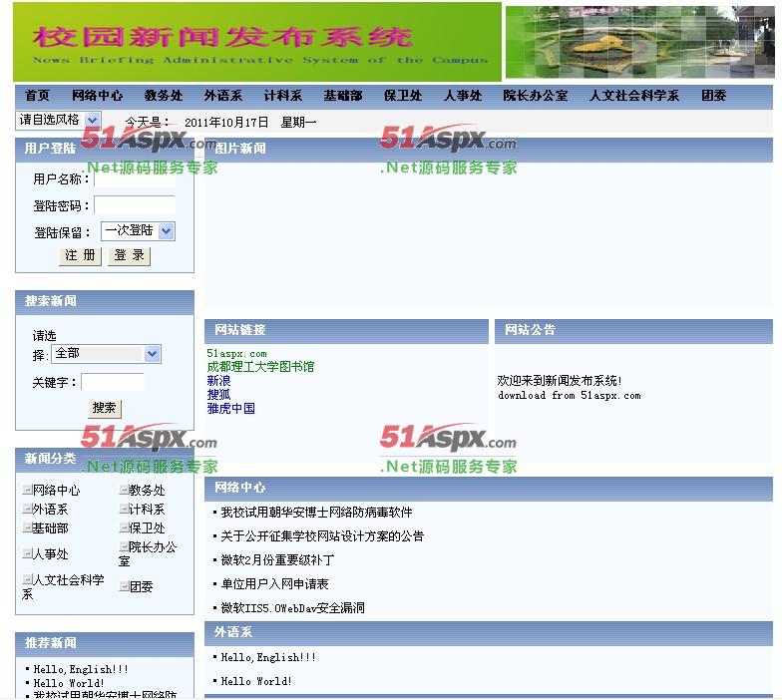Open 网络中心 navigation menu item
Image resolution: width=782 pixels, height=700 pixels.
coord(98,96)
